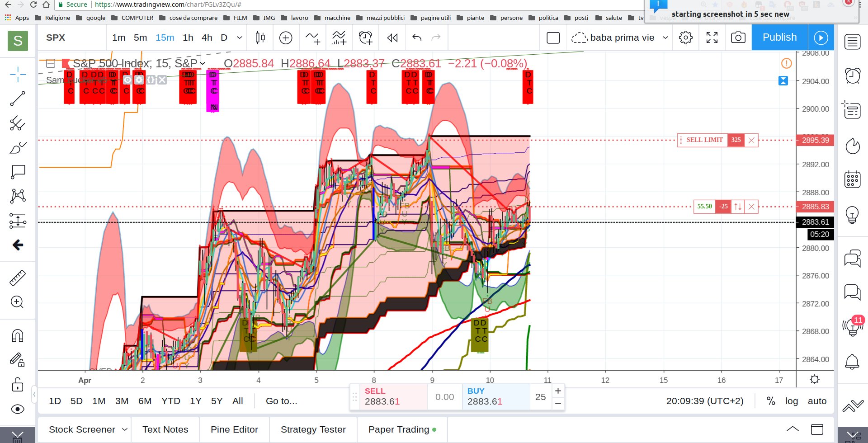Click the BUY 2883.61 button
The height and width of the screenshot is (443, 868).
(495, 397)
